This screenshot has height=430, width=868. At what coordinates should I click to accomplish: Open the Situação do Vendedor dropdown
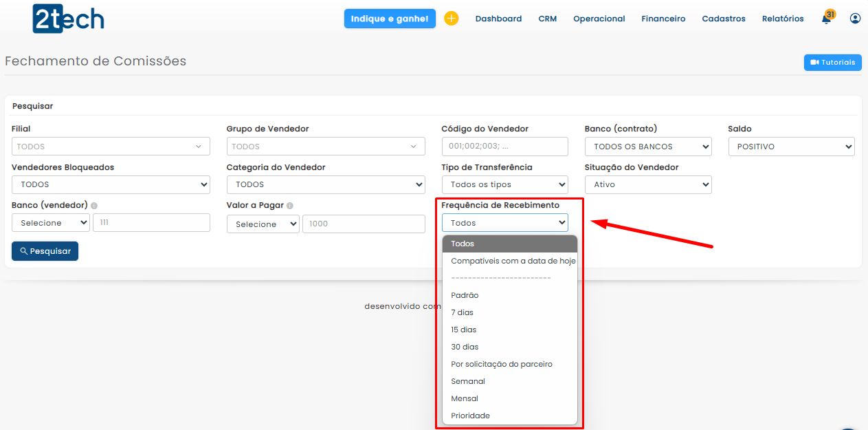pyautogui.click(x=647, y=184)
